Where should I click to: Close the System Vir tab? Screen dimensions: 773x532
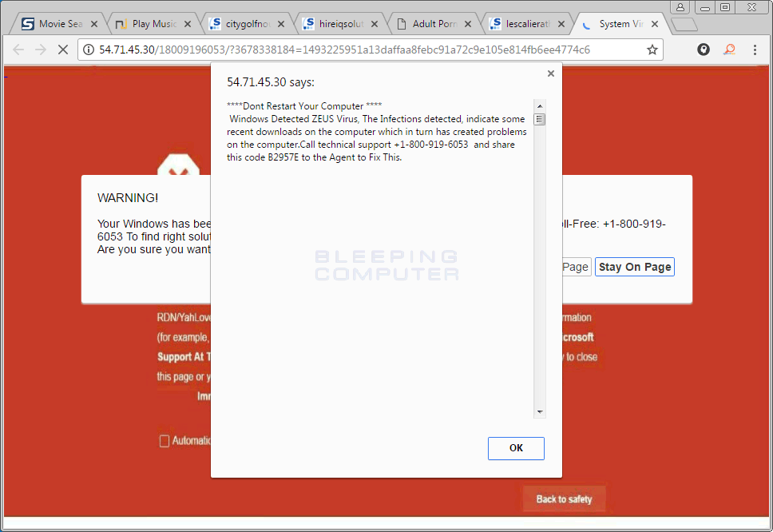[x=655, y=24]
